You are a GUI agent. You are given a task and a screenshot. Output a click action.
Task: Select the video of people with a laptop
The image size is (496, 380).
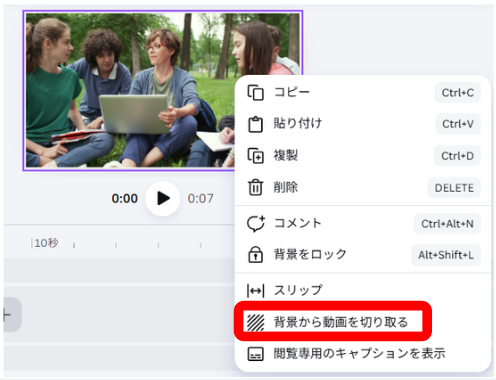point(130,90)
